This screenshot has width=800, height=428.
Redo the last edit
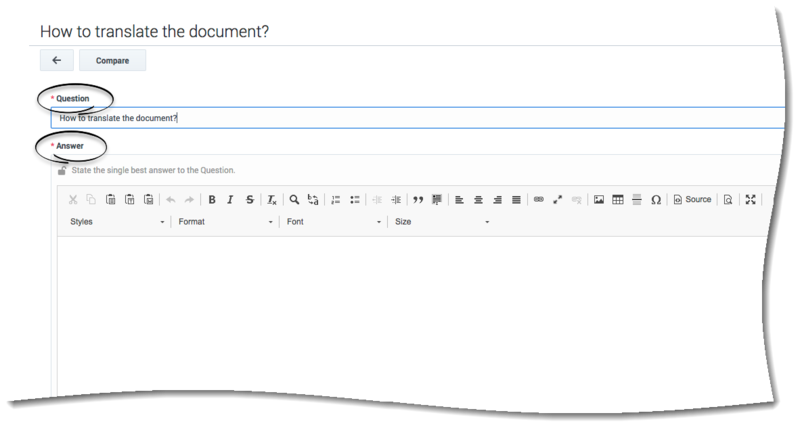[189, 199]
